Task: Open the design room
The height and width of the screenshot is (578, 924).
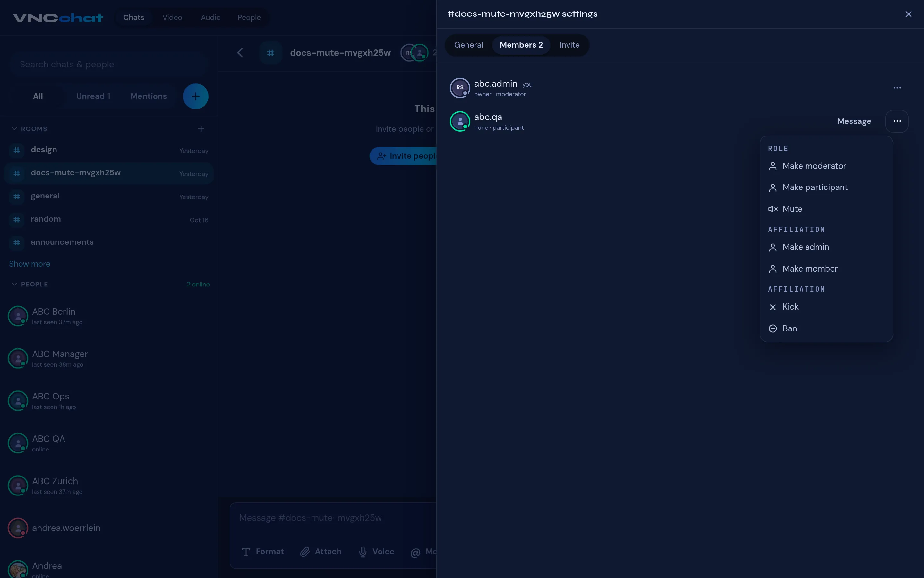Action: tap(109, 150)
